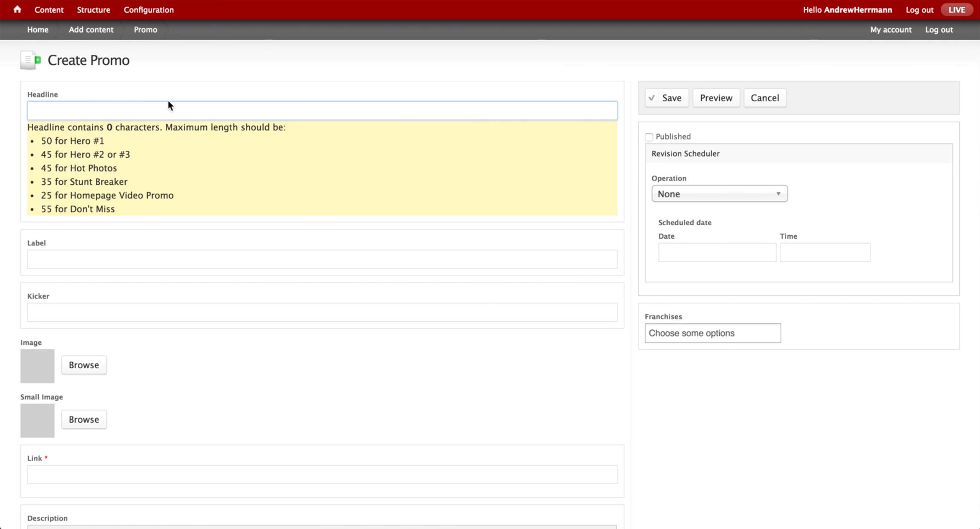Viewport: 980px width, 529px height.
Task: Click the Image placeholder thumbnail
Action: coord(37,366)
